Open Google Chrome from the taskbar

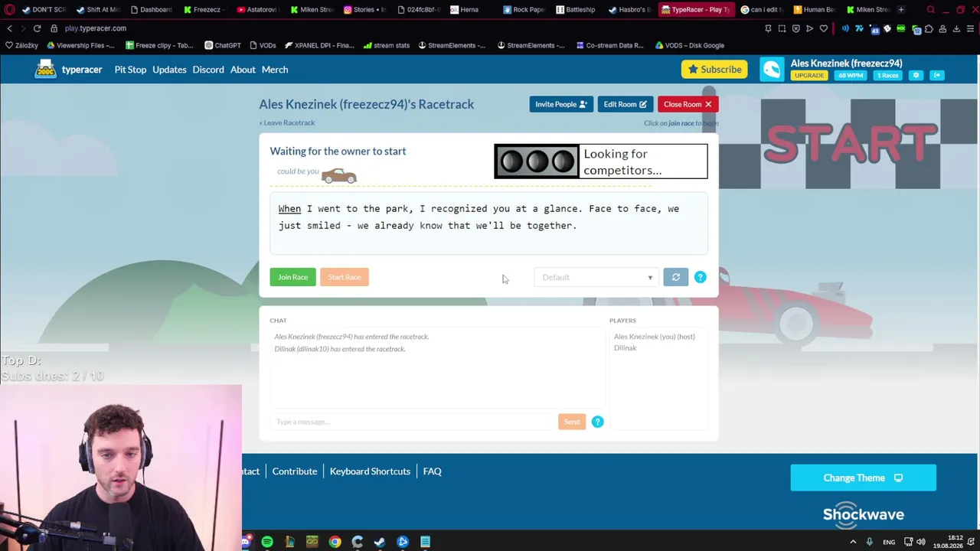coord(335,542)
